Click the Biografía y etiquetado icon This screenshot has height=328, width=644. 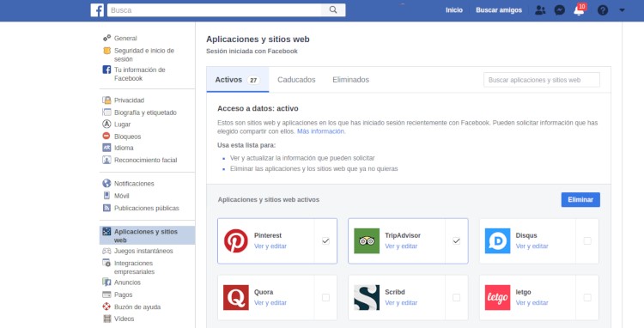coord(106,112)
